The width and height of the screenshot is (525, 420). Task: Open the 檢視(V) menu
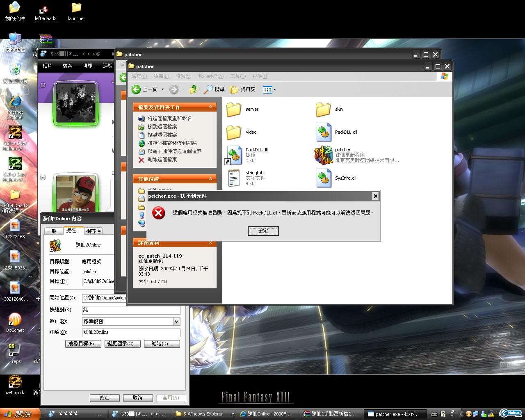coord(183,76)
